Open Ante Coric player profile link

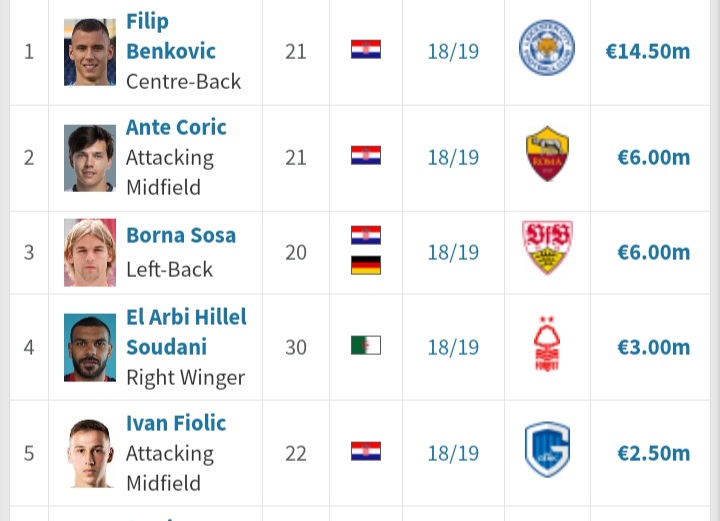176,127
